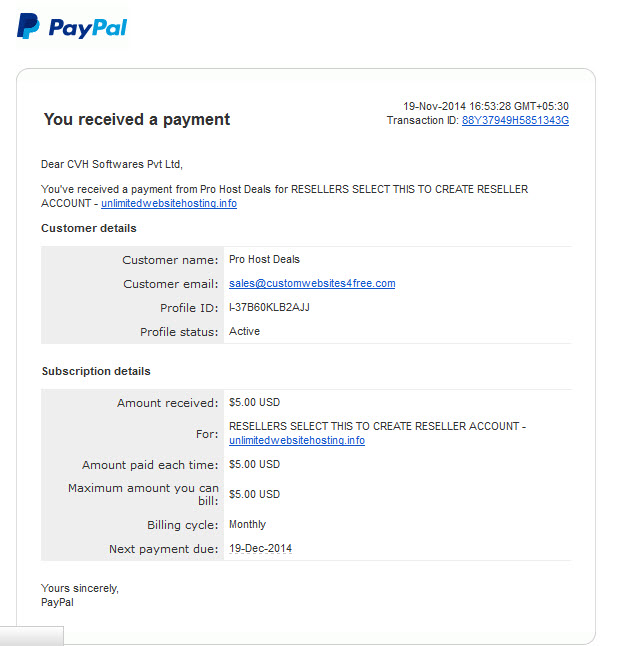Open unlimitedwebsitehosting.info link in greeting paragraph

point(169,204)
